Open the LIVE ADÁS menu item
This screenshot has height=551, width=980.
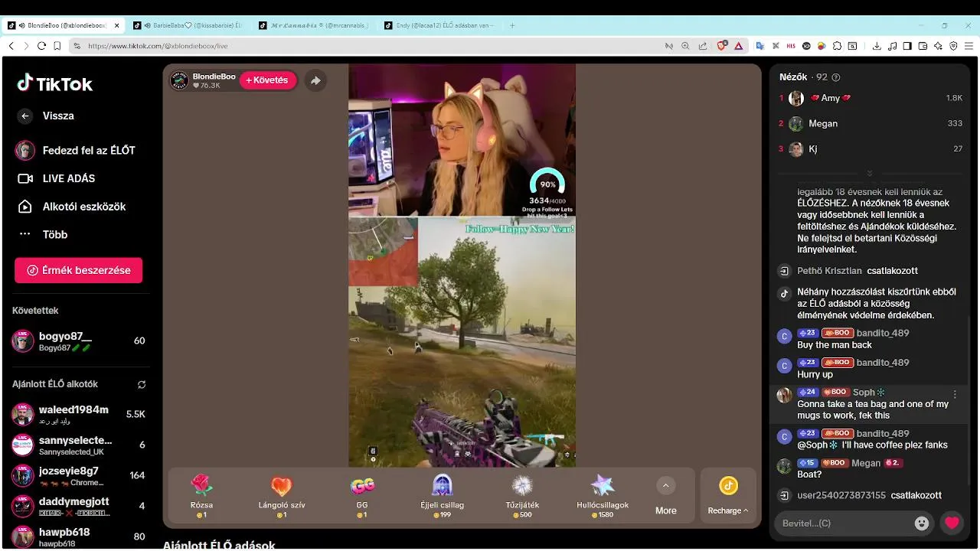[x=57, y=178]
